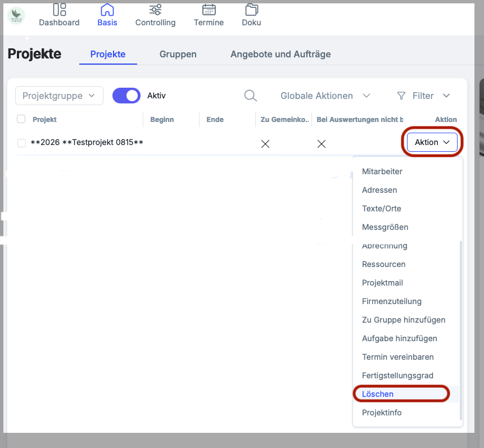
Task: Expand the Projektgruppe dropdown
Action: click(x=59, y=96)
